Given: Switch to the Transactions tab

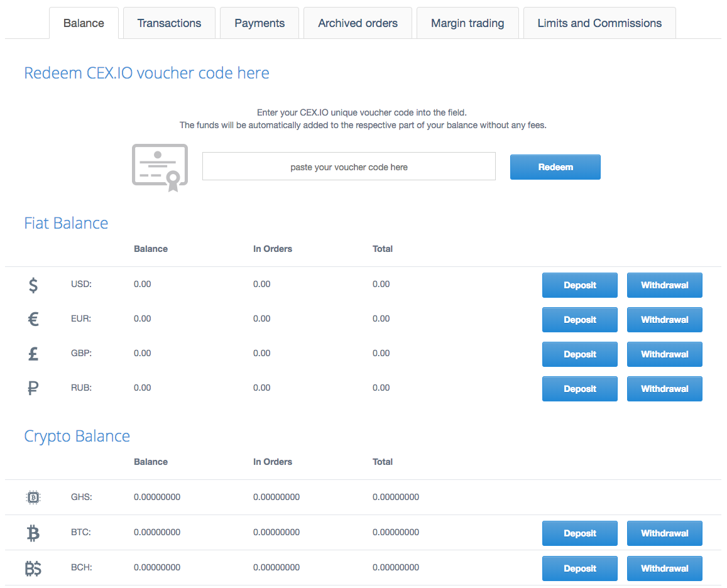Looking at the screenshot, I should [169, 23].
